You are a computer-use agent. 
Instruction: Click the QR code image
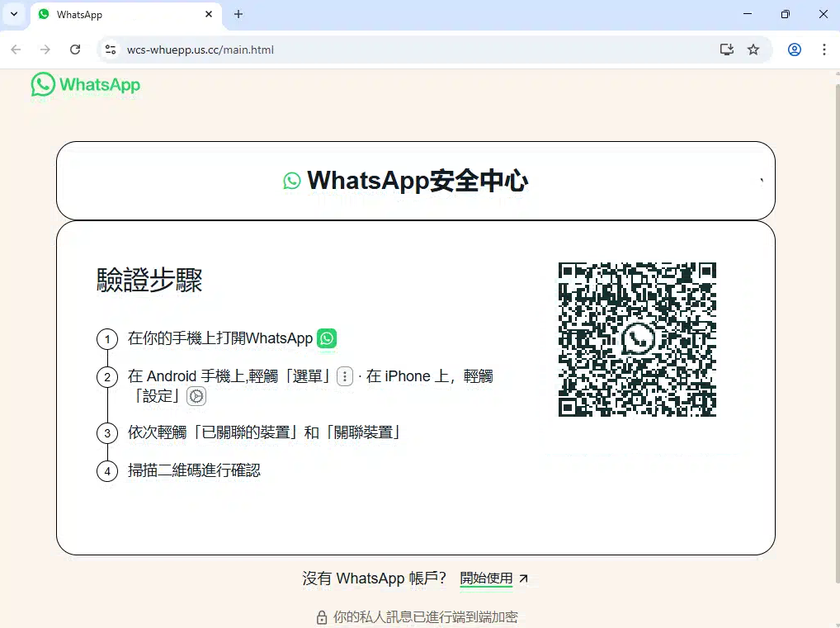coord(637,339)
